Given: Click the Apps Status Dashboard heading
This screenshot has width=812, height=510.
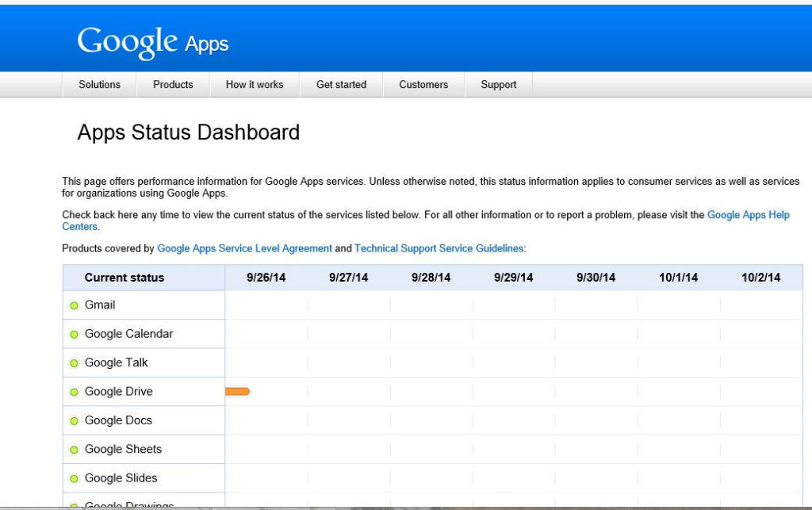Looking at the screenshot, I should [x=189, y=132].
